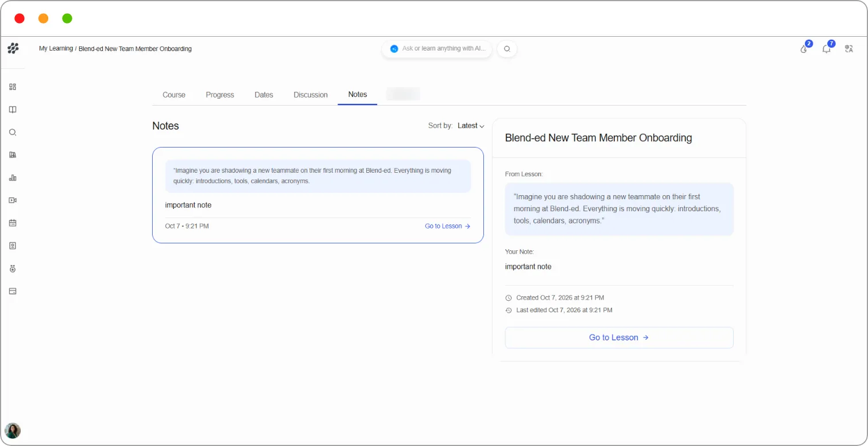The height and width of the screenshot is (446, 868).
Task: Click the panel title Blend-ed New Team Member Onboarding
Action: tap(598, 138)
